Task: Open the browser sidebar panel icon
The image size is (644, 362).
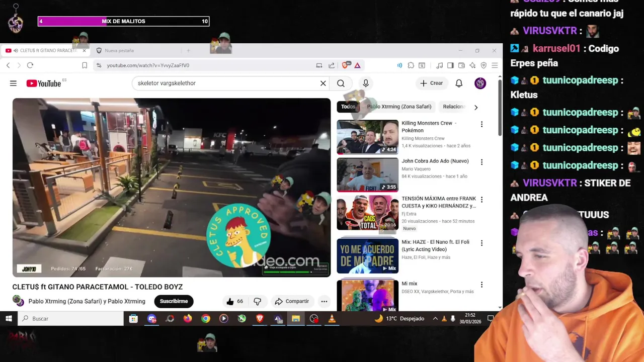Action: 450,65
